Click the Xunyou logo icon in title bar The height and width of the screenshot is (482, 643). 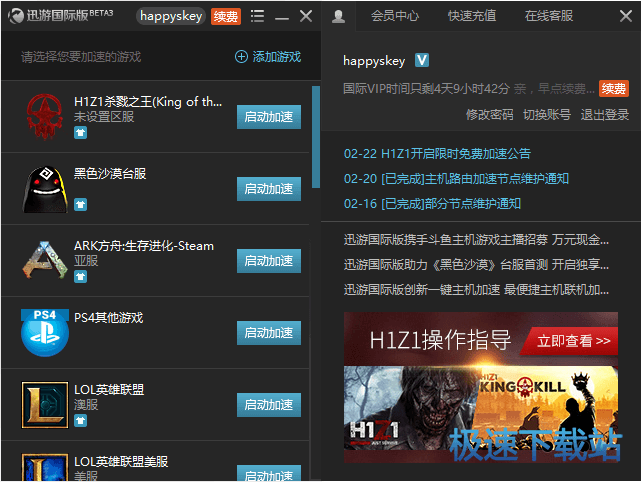pyautogui.click(x=16, y=16)
